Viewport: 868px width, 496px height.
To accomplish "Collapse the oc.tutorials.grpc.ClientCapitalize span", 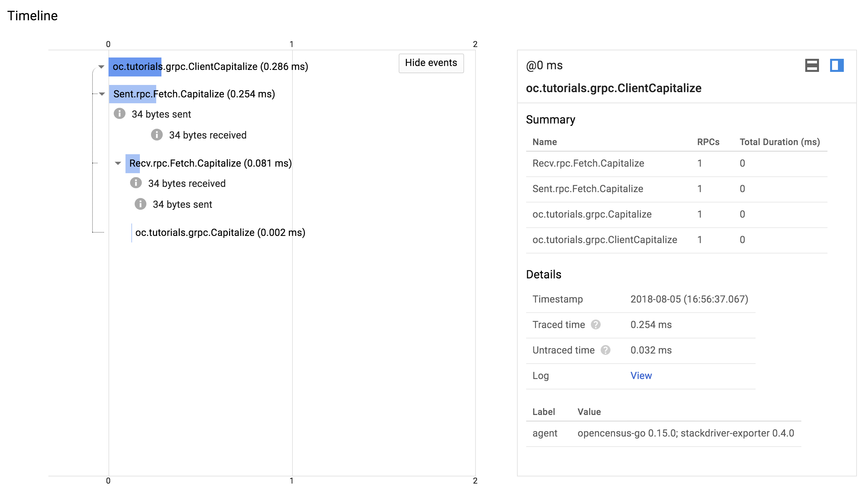I will coord(101,67).
